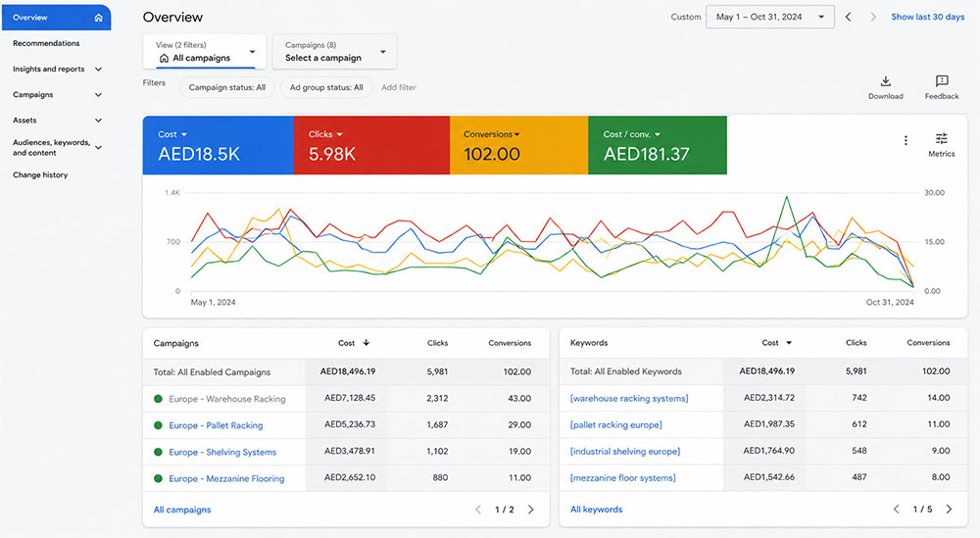Viewport: 980px width, 538px height.
Task: Open the All keywords link
Action: point(596,510)
